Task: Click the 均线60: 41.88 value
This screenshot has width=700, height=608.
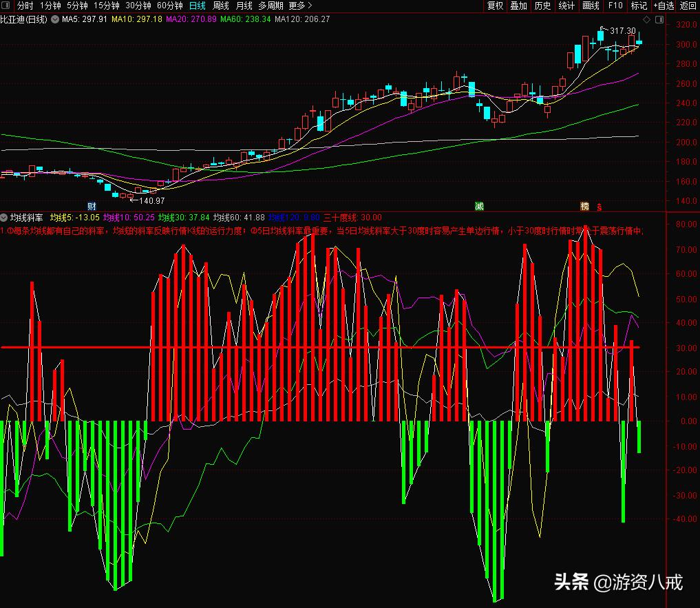Action: (239, 218)
